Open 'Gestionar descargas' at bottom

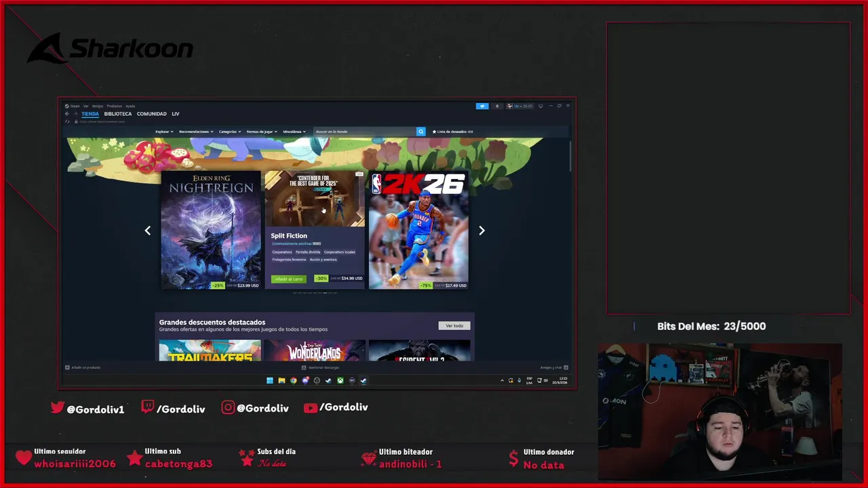pyautogui.click(x=320, y=367)
